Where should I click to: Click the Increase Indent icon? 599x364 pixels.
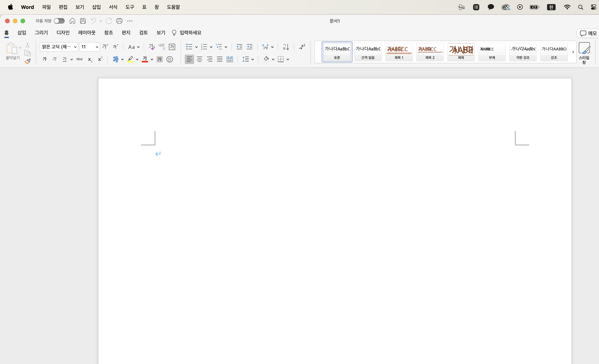(249, 47)
